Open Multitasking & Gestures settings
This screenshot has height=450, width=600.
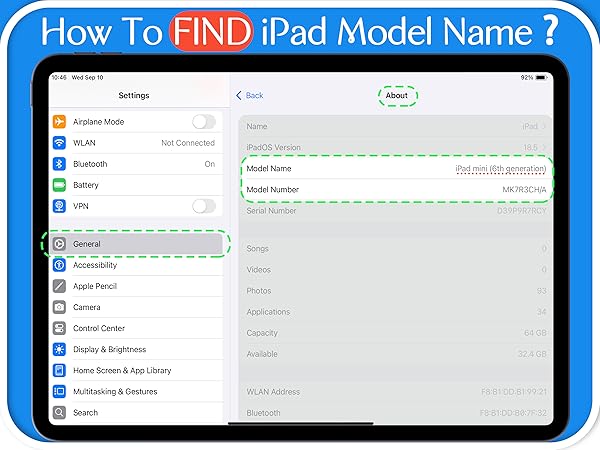coord(137,391)
